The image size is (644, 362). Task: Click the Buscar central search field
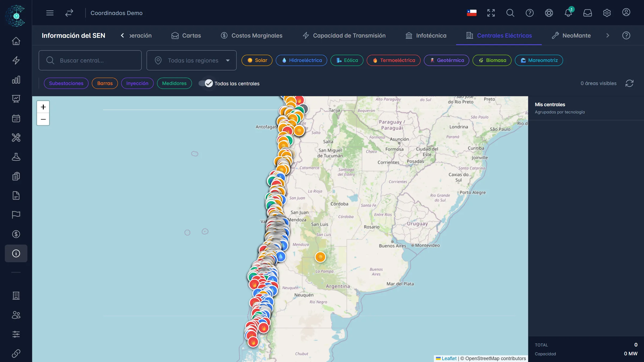pos(90,60)
